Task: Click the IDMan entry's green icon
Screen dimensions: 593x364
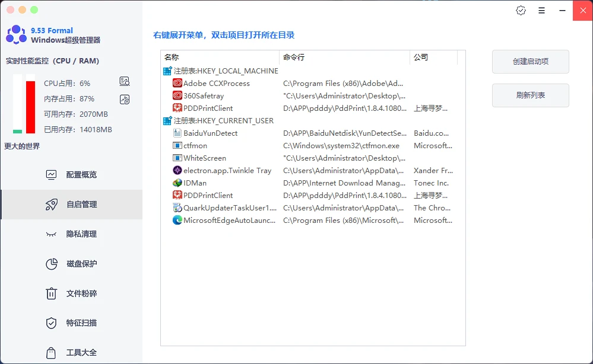Action: pyautogui.click(x=178, y=183)
